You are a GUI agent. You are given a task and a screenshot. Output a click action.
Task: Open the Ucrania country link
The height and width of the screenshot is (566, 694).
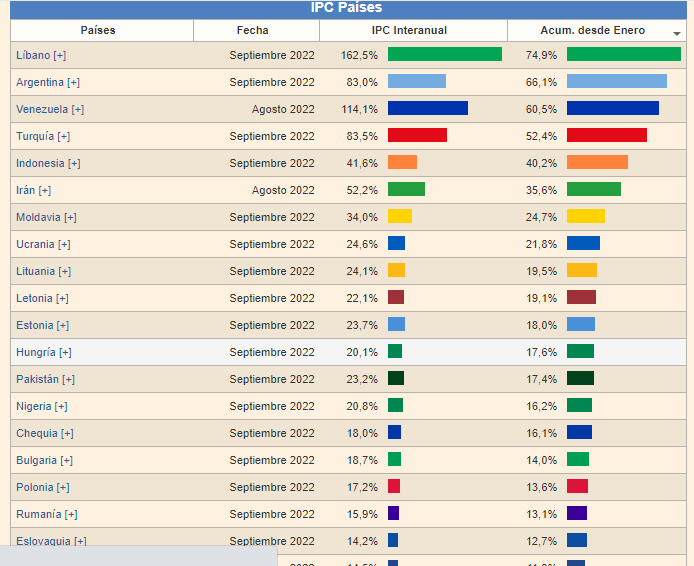coord(35,244)
